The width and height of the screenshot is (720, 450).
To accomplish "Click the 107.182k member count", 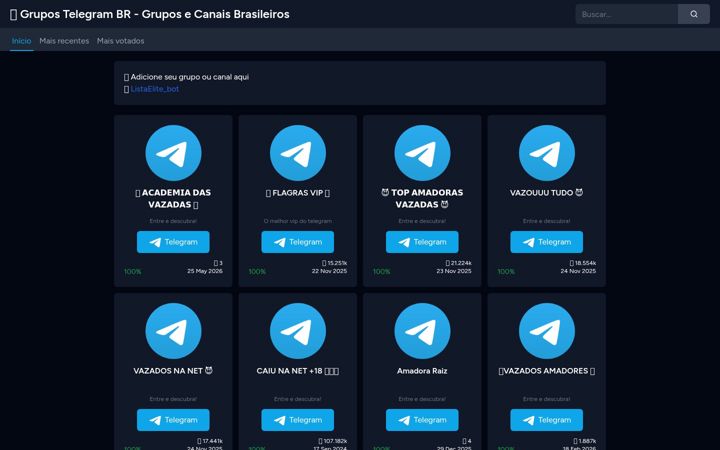I will [x=333, y=441].
